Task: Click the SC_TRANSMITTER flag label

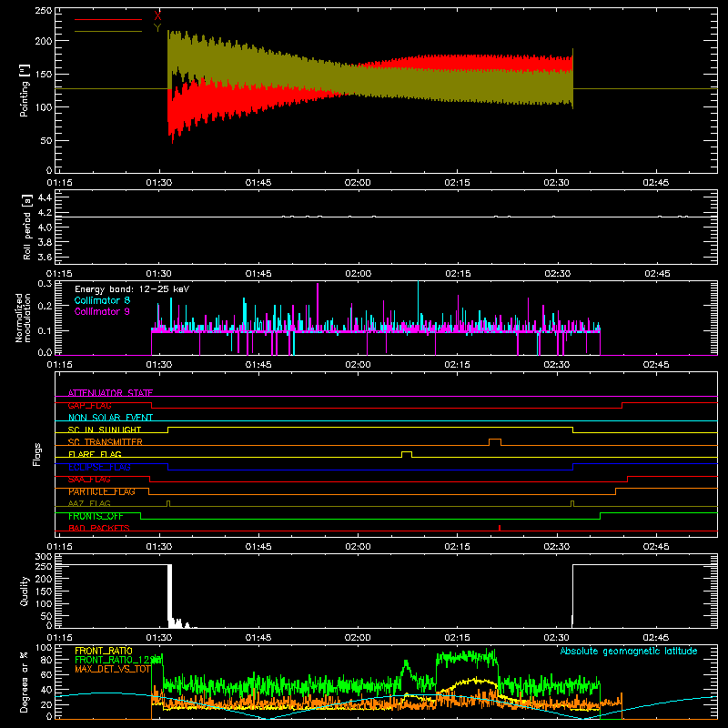Action: click(106, 442)
